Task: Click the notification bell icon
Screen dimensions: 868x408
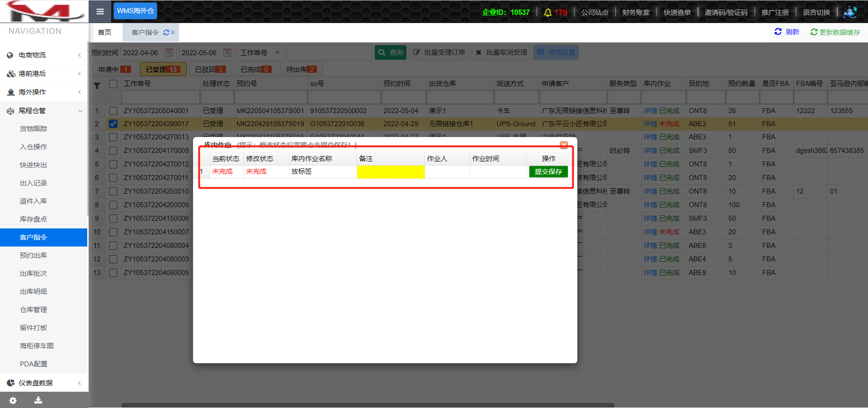Action: (547, 12)
